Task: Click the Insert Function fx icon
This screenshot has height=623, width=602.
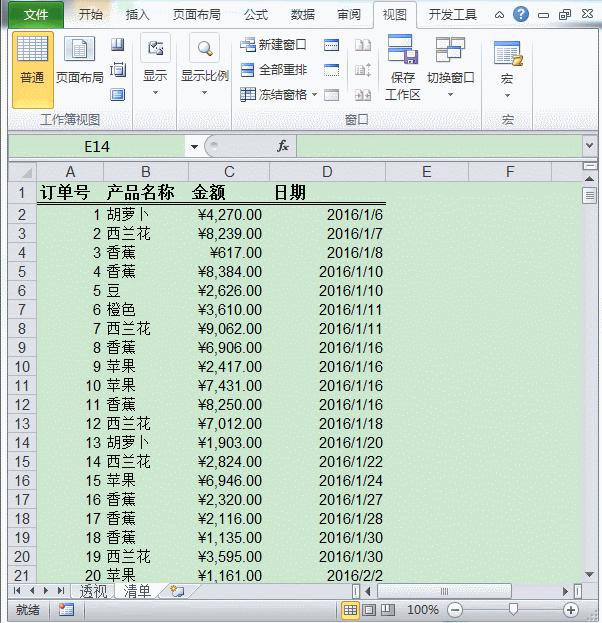Action: [283, 146]
